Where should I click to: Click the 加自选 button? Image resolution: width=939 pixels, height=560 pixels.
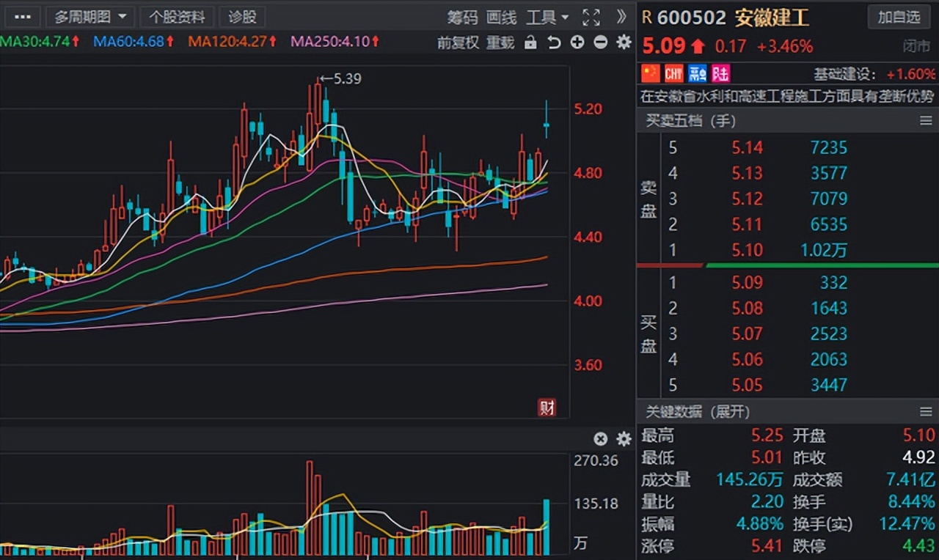pyautogui.click(x=899, y=17)
